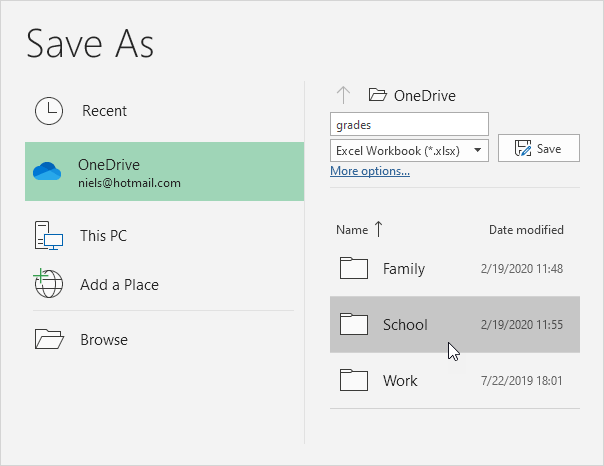Image resolution: width=604 pixels, height=466 pixels.
Task: Click the file name field containing grades
Action: [x=409, y=124]
